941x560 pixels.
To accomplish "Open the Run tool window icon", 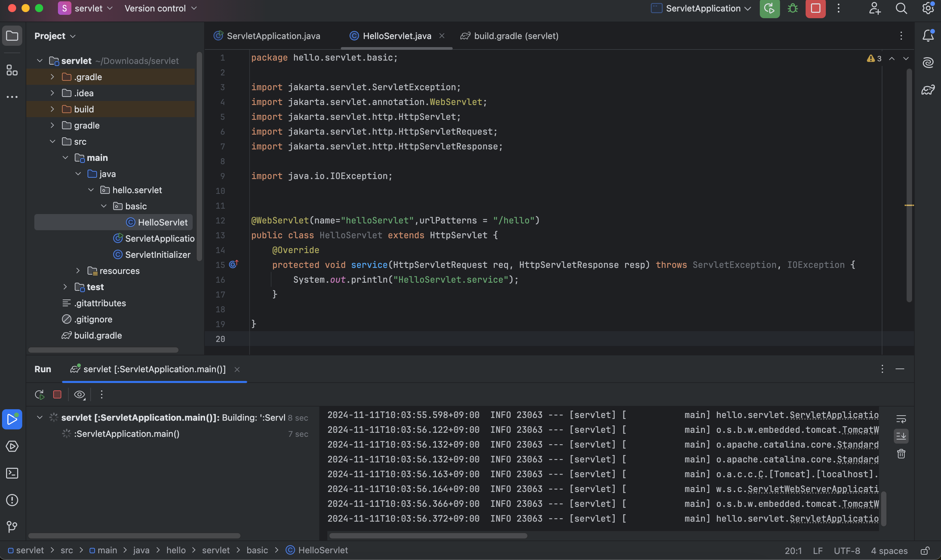I will pyautogui.click(x=12, y=419).
